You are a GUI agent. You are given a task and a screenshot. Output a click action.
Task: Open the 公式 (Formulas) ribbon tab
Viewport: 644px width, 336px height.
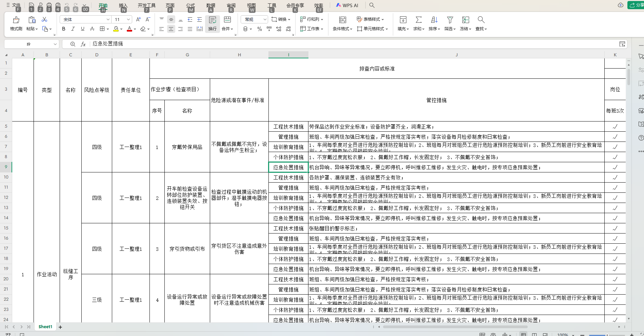click(190, 5)
